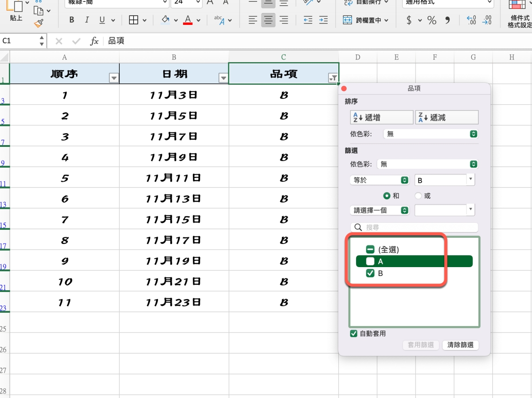Image resolution: width=532 pixels, height=398 pixels.
Task: Apply percent style format
Action: 431,20
